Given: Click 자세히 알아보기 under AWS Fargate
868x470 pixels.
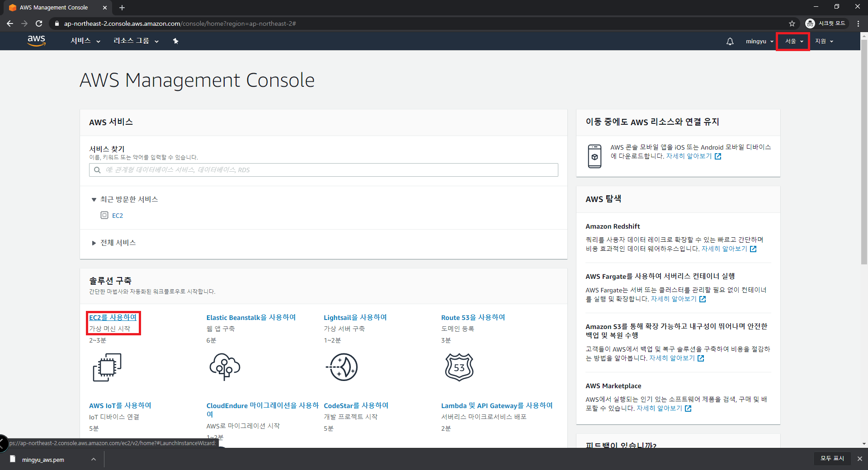Looking at the screenshot, I should click(x=673, y=299).
